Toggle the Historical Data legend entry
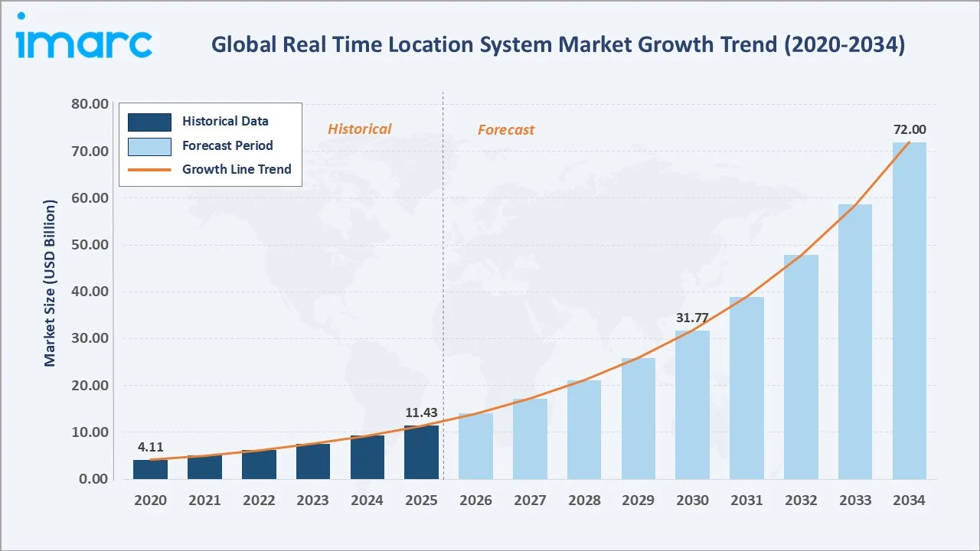980x551 pixels. pyautogui.click(x=225, y=121)
